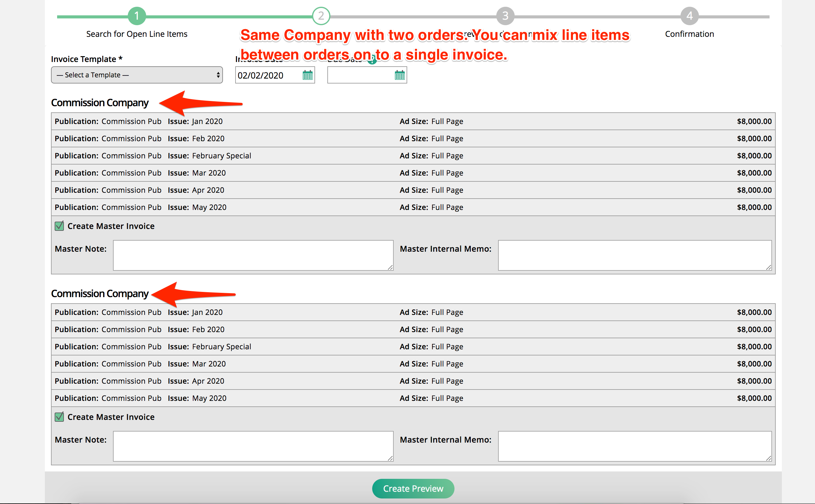The height and width of the screenshot is (504, 815).
Task: Go to the Confirmation step label
Action: point(689,34)
